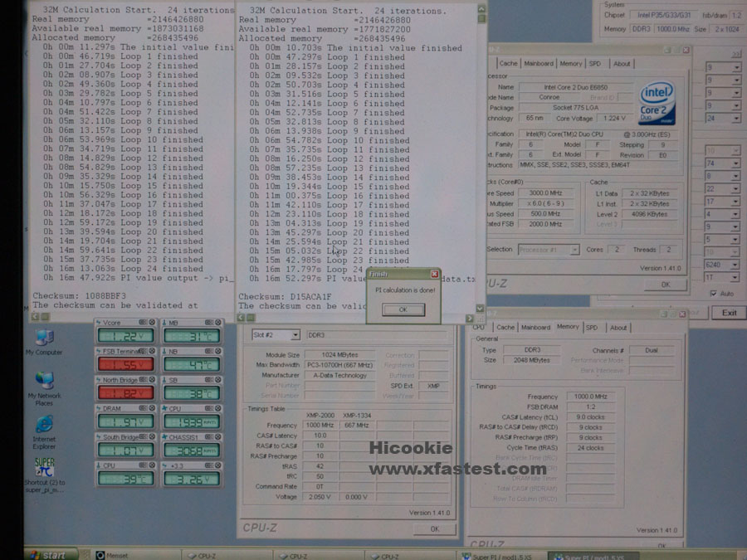
Task: Open settings icon on North Bridge widget
Action: pos(144,380)
